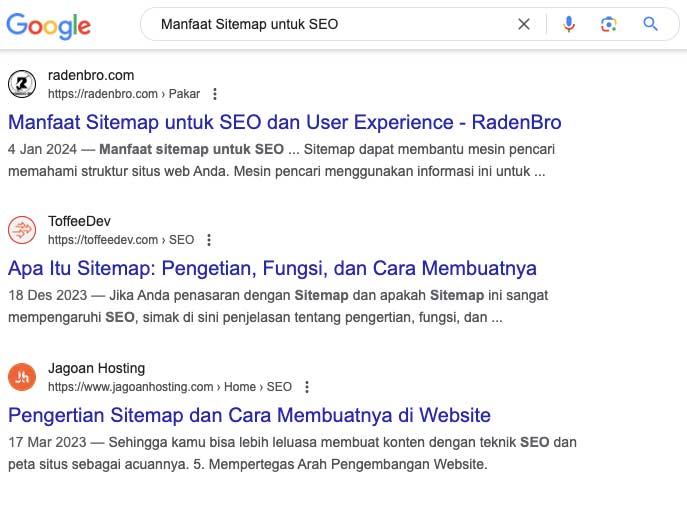
Task: Open Apa Itu Sitemap result link
Action: click(x=272, y=268)
